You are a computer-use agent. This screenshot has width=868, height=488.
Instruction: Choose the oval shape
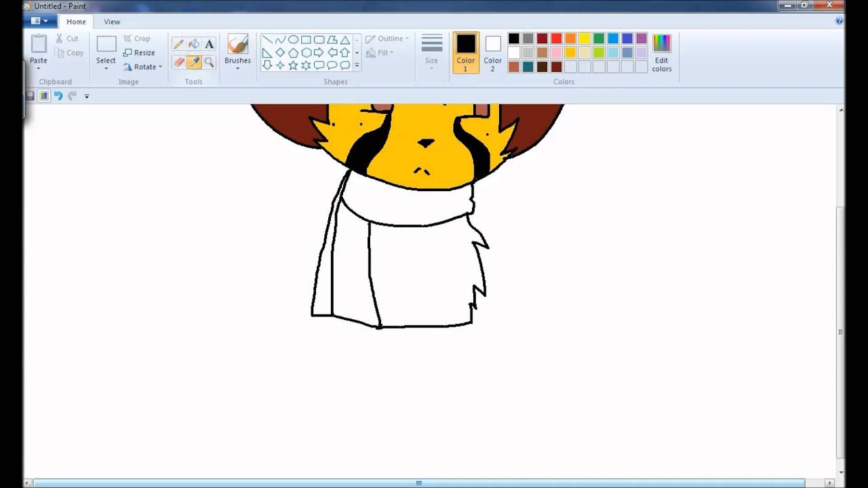(293, 39)
